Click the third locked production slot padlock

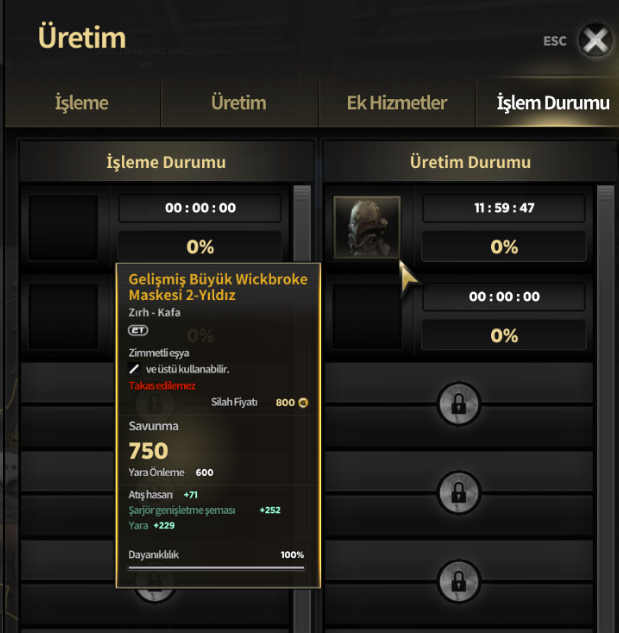[458, 581]
